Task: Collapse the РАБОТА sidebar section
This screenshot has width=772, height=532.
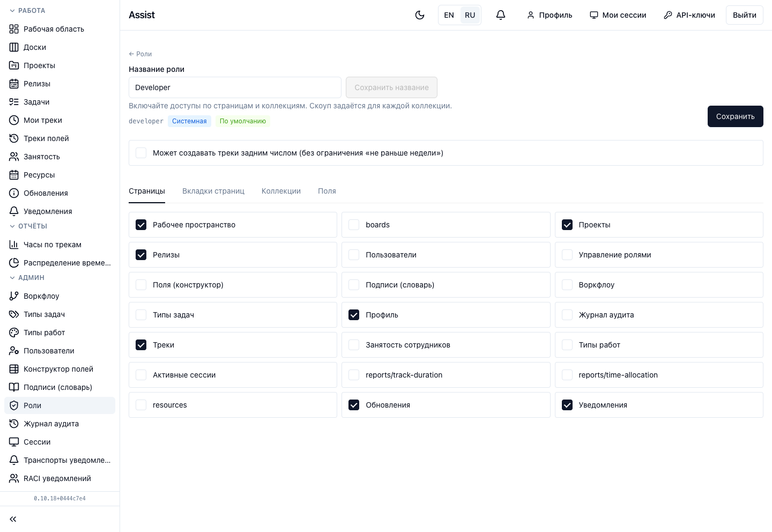Action: [x=27, y=11]
